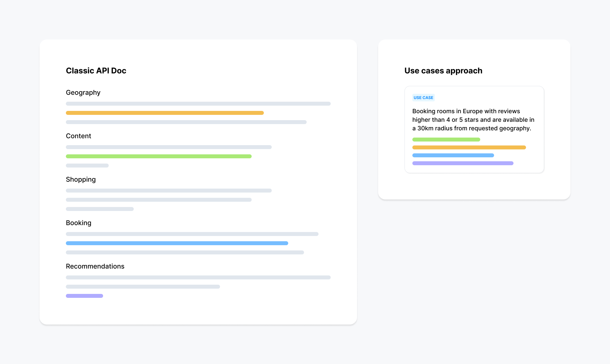Click the blue bar in use case card

[x=453, y=155]
